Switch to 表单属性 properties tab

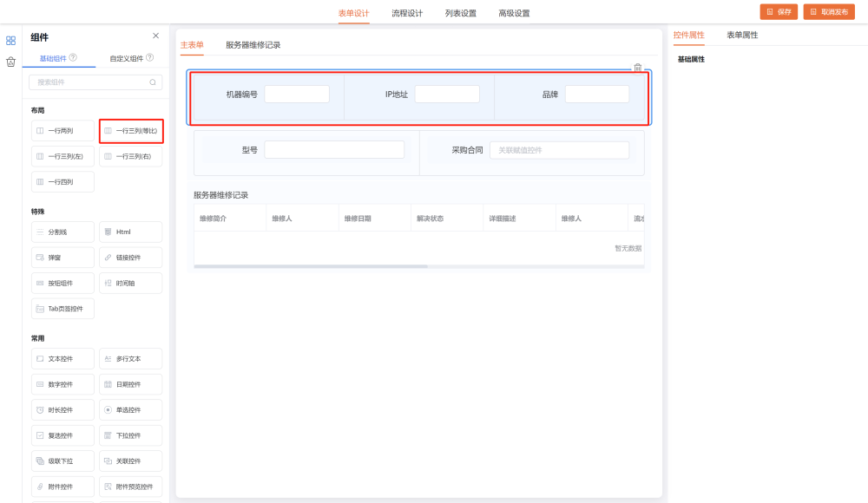[742, 35]
